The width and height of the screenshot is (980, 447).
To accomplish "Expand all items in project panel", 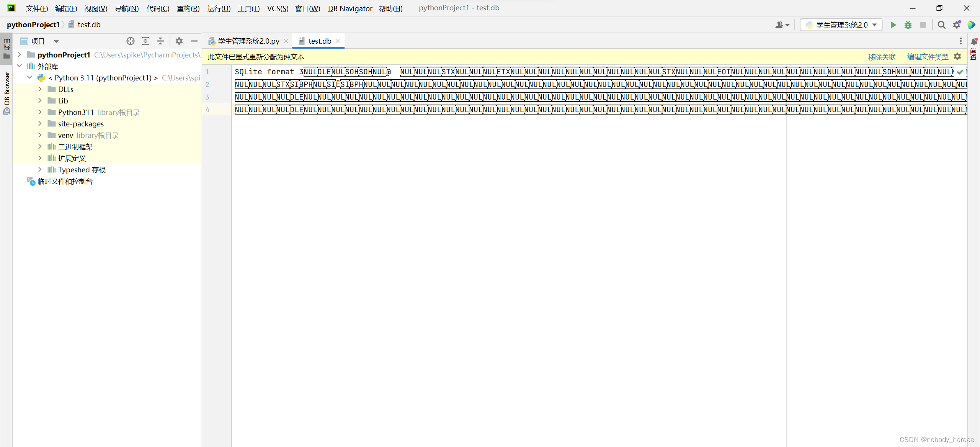I will tap(145, 41).
